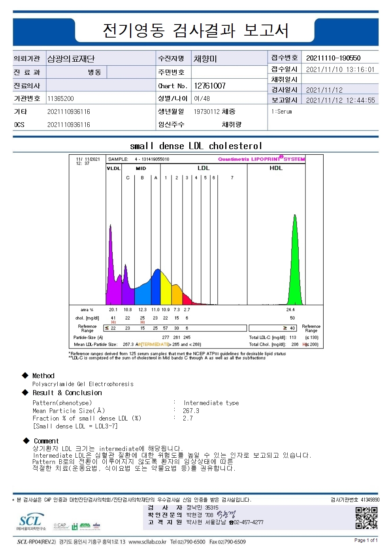Screen dimensions: 392x555
Task: Click the 성별/나이 value 여/48
Action: click(x=202, y=98)
